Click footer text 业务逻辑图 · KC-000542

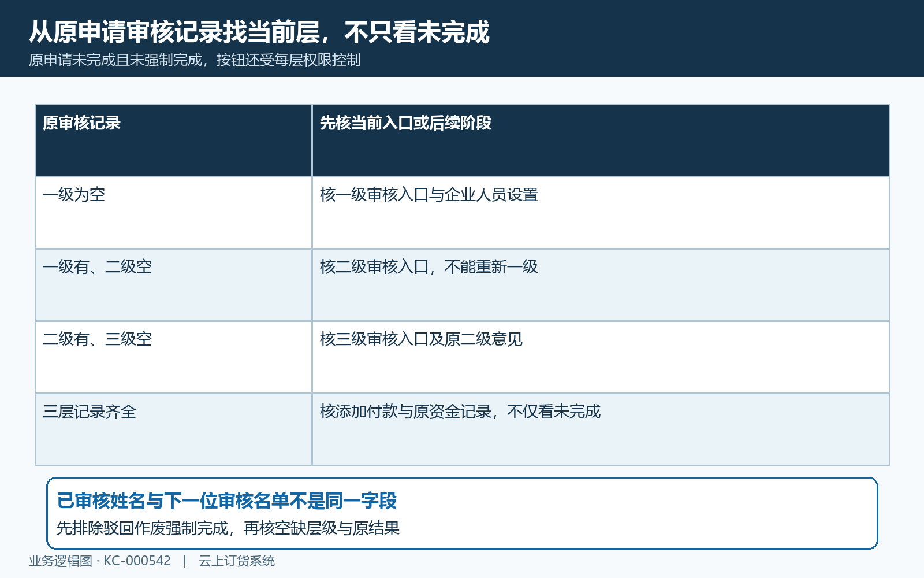100,561
